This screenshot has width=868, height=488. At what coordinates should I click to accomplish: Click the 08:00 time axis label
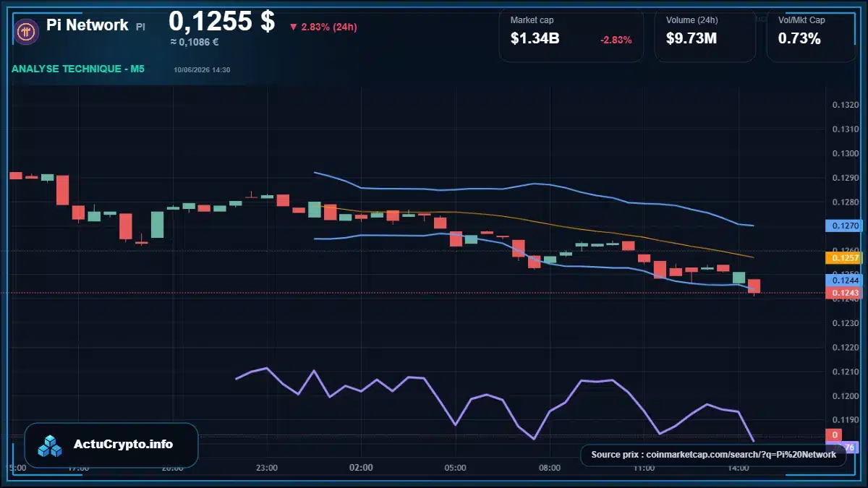click(550, 468)
